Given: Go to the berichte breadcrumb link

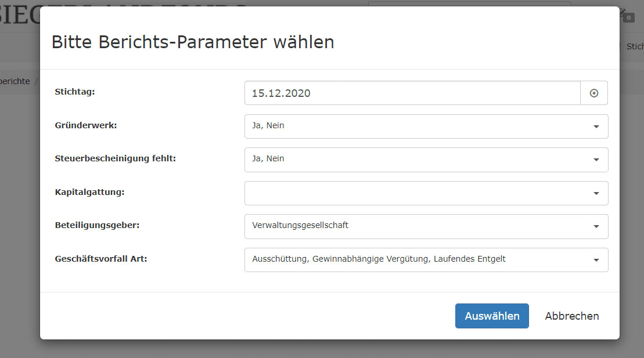Looking at the screenshot, I should [15, 81].
